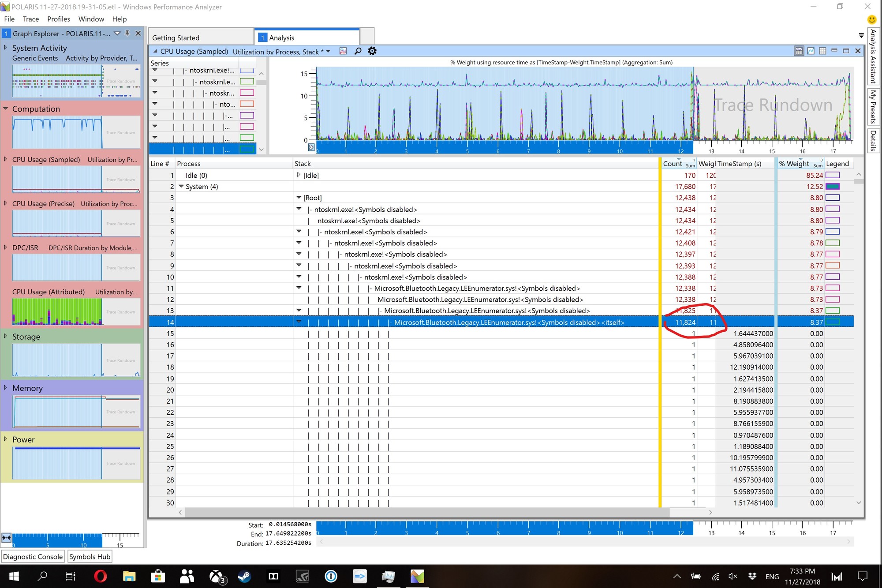Click the main window minimize icon
The width and height of the screenshot is (882, 588).
814,6
